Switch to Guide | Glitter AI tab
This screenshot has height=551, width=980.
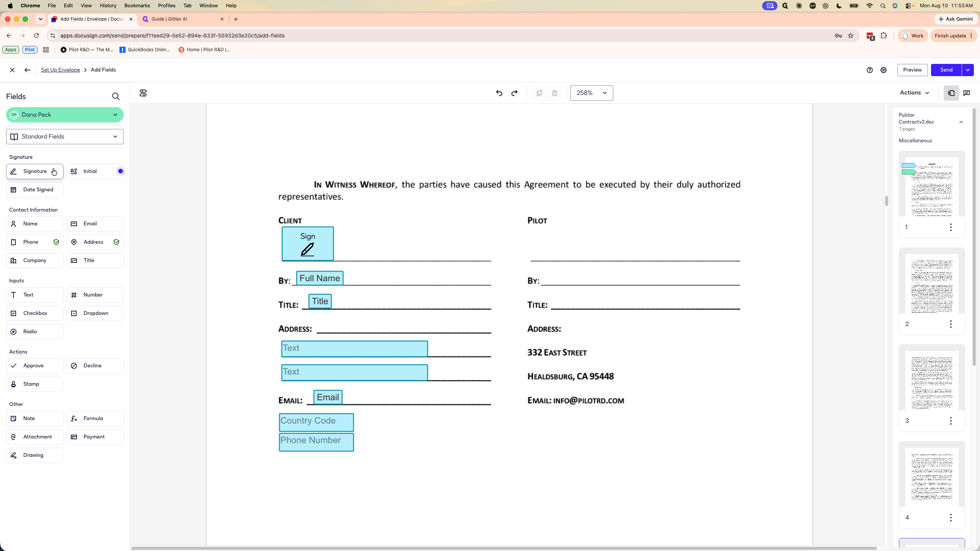pyautogui.click(x=183, y=19)
